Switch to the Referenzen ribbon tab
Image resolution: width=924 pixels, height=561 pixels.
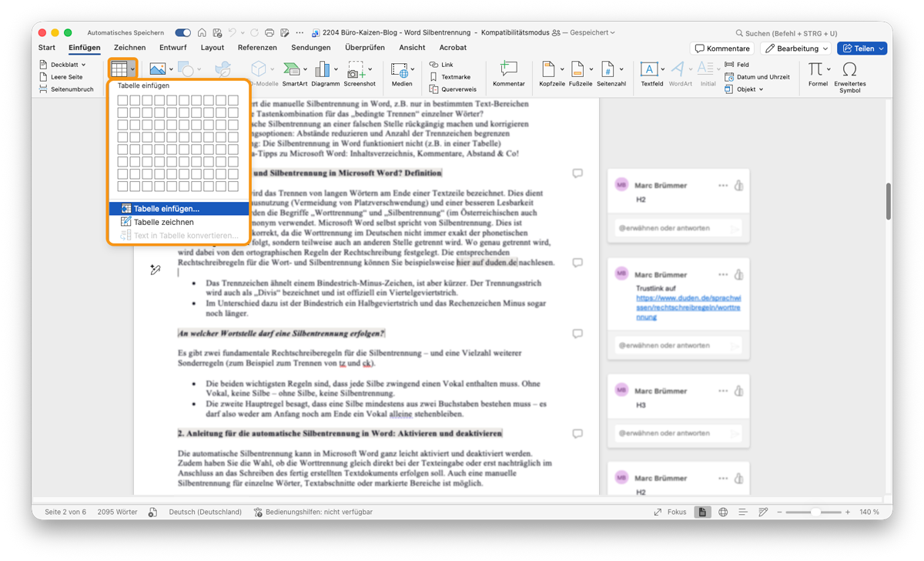click(257, 47)
